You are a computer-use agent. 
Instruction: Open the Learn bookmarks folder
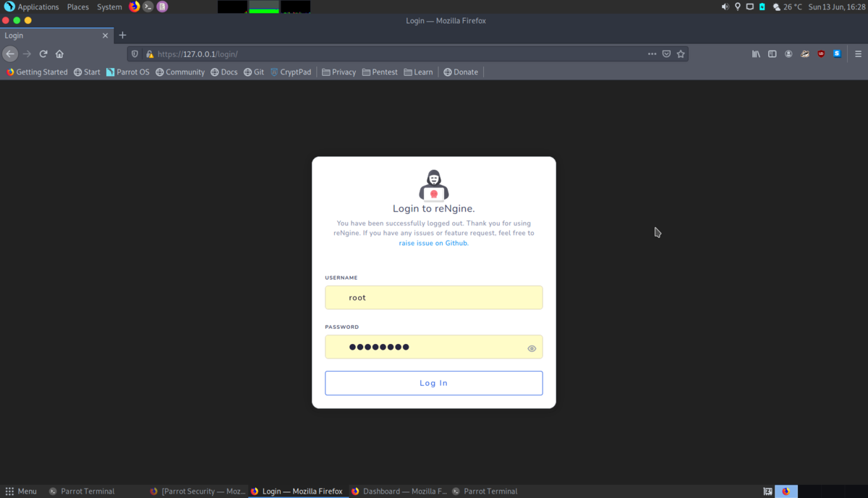tap(418, 72)
